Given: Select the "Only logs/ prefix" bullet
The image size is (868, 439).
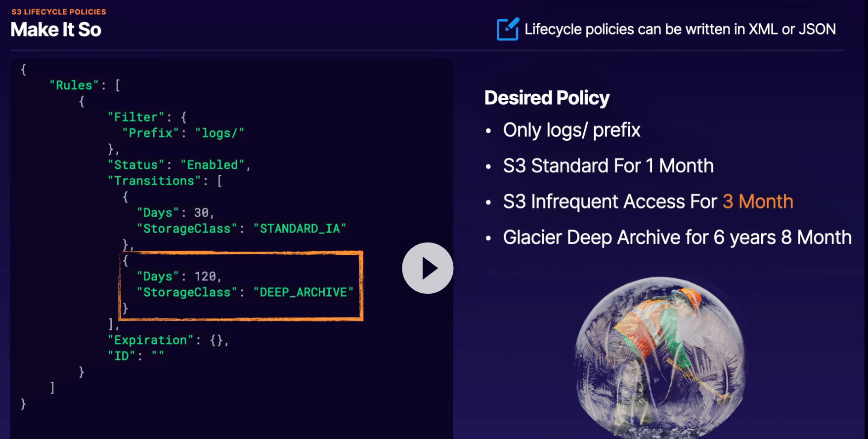Looking at the screenshot, I should [x=571, y=130].
